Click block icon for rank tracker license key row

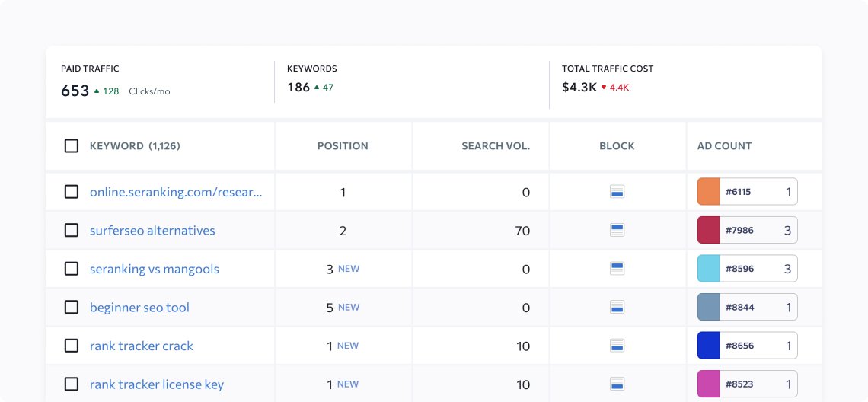point(617,384)
